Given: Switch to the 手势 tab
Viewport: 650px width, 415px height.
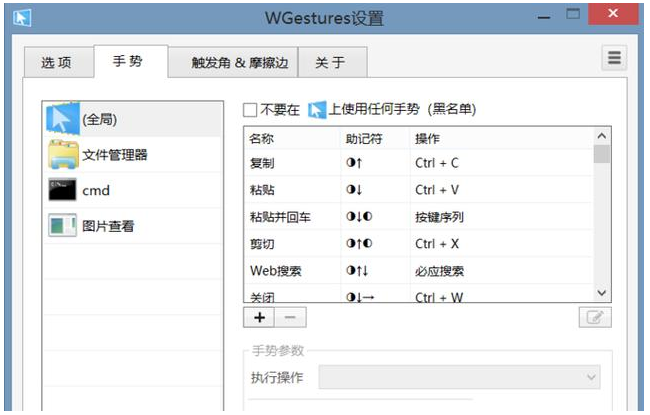Looking at the screenshot, I should click(x=131, y=61).
